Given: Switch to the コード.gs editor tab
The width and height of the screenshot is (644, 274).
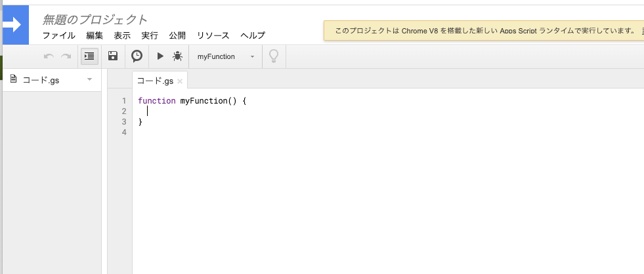Looking at the screenshot, I should (155, 81).
